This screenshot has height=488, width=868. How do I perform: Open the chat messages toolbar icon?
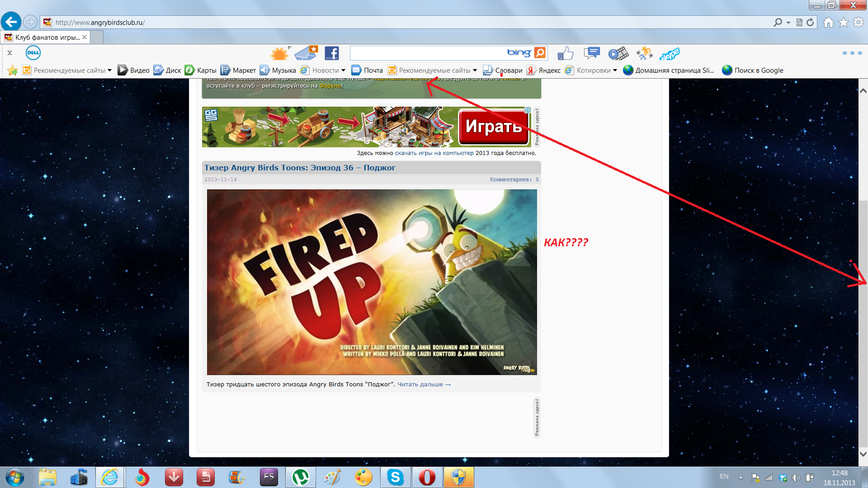click(x=591, y=53)
